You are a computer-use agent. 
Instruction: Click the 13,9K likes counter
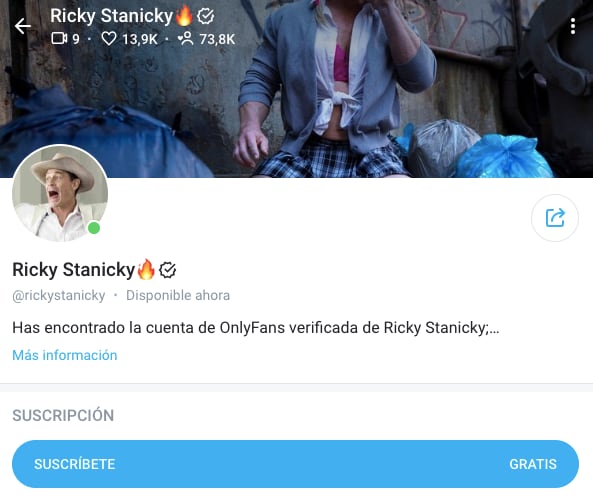pos(140,39)
